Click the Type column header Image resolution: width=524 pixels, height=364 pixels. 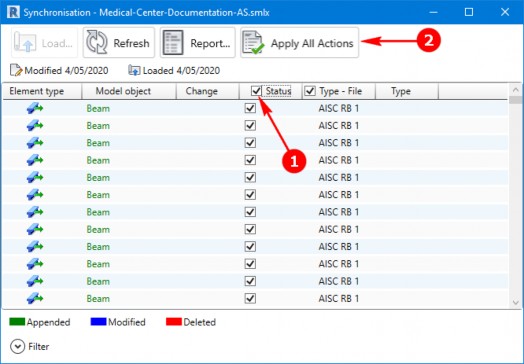tap(407, 91)
